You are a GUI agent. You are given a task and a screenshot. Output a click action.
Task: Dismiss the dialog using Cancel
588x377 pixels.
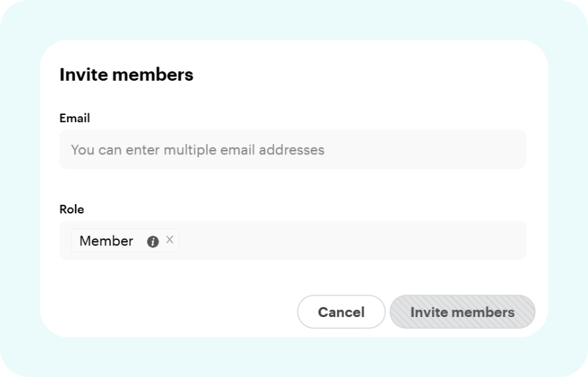pos(341,312)
